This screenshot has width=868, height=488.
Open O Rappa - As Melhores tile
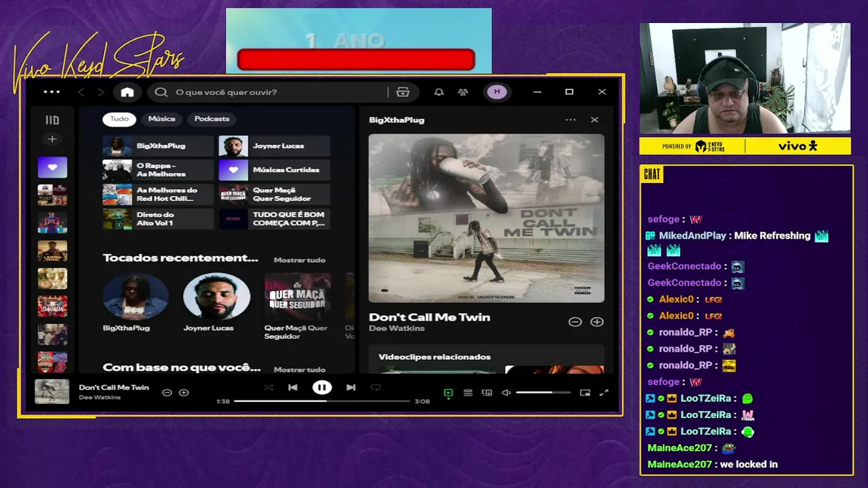[x=158, y=170]
